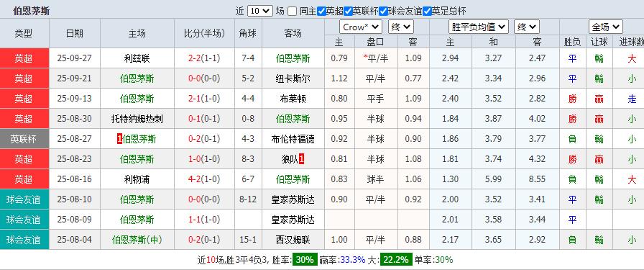Click corner count 15-1 in 西汉姆联 row

248,240
